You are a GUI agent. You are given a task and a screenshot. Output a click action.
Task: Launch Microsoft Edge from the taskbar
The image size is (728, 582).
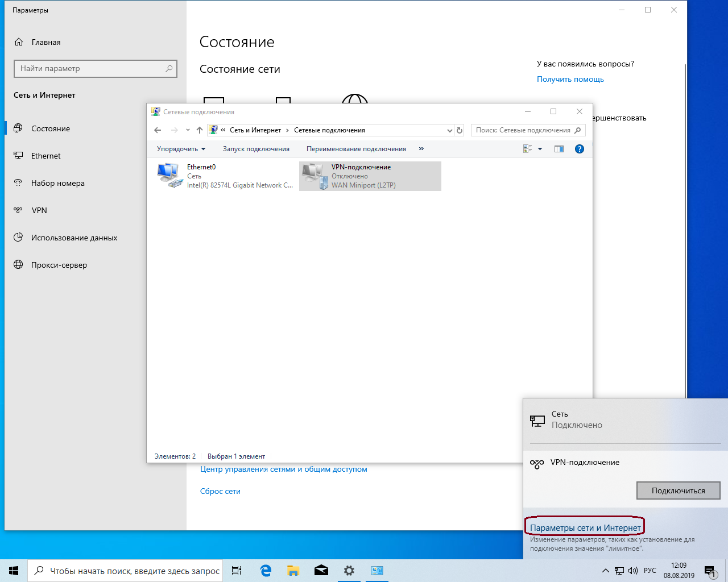(266, 571)
